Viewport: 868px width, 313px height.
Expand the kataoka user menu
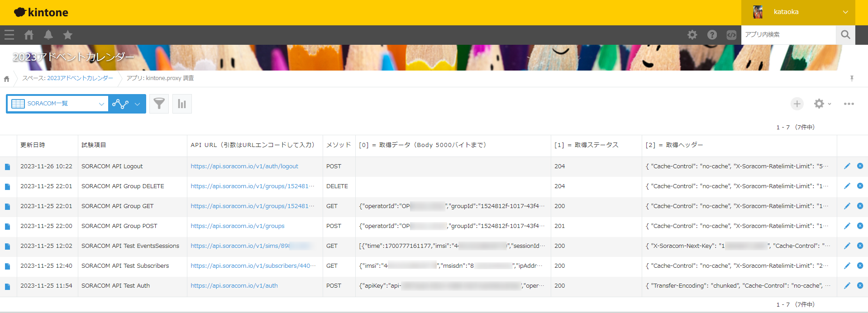click(x=798, y=12)
